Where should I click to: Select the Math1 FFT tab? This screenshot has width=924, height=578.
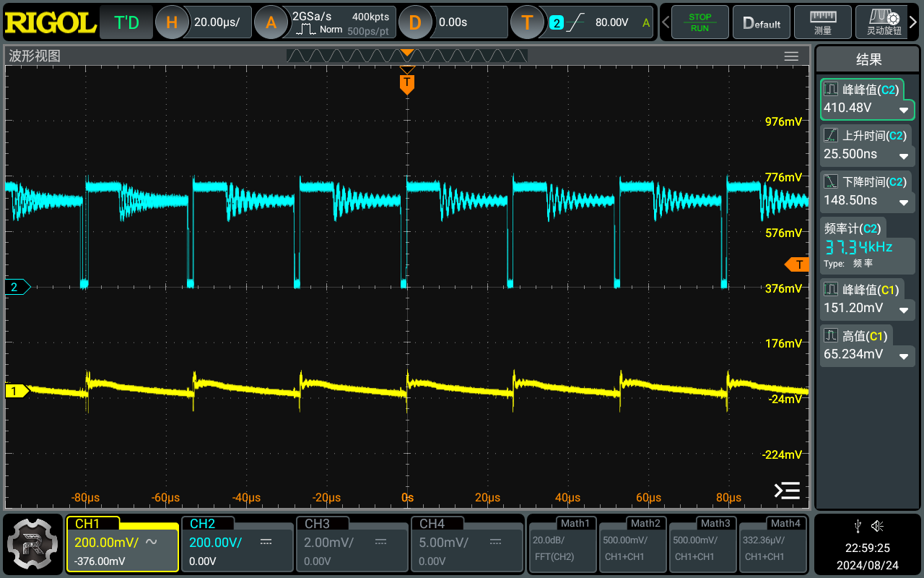point(562,544)
